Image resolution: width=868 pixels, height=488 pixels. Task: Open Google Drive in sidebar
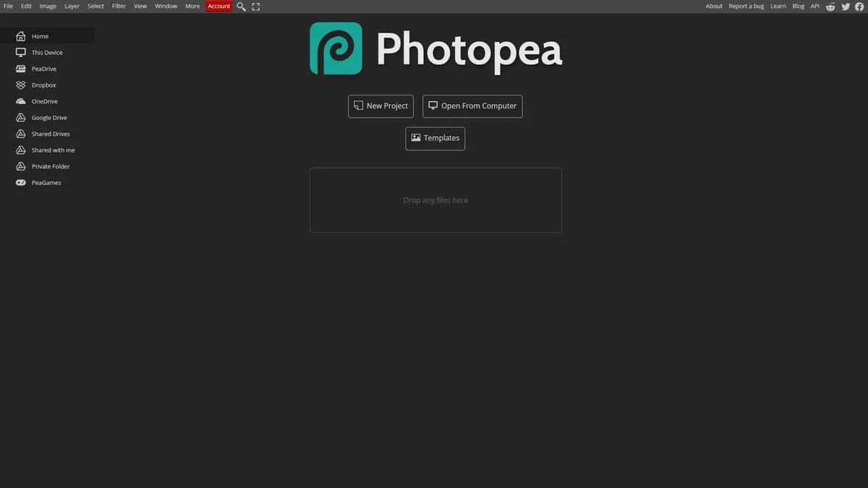[47, 118]
